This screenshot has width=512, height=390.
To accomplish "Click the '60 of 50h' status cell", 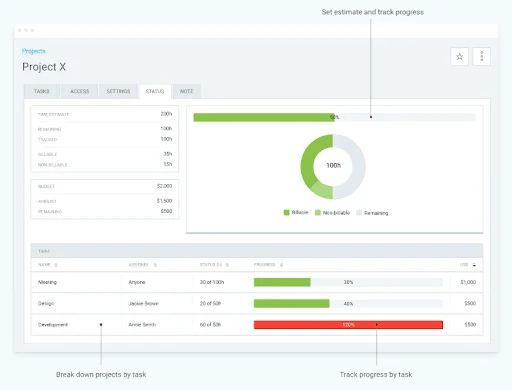I will tap(210, 325).
